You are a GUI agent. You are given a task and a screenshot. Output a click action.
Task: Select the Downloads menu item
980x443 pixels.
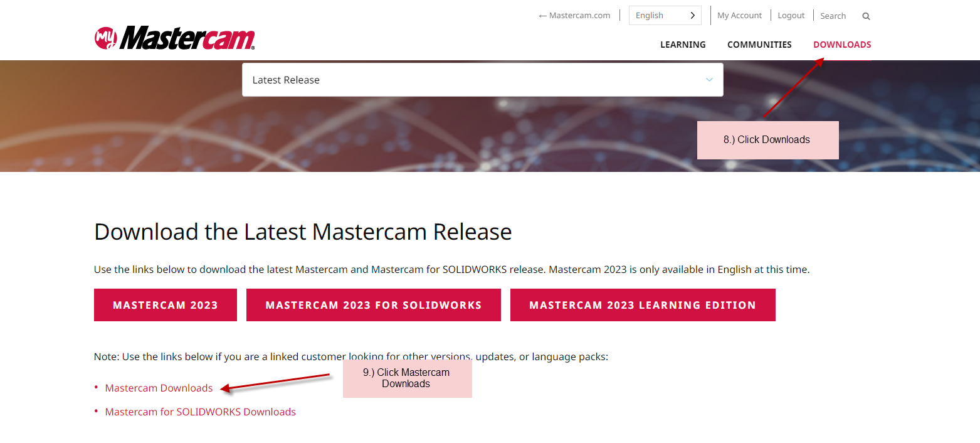[x=842, y=45]
